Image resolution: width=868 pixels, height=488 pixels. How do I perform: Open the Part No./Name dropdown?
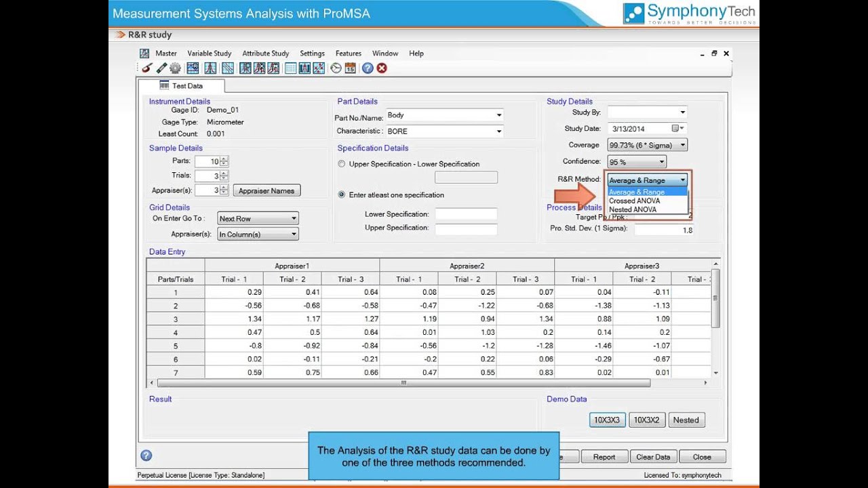tap(499, 115)
